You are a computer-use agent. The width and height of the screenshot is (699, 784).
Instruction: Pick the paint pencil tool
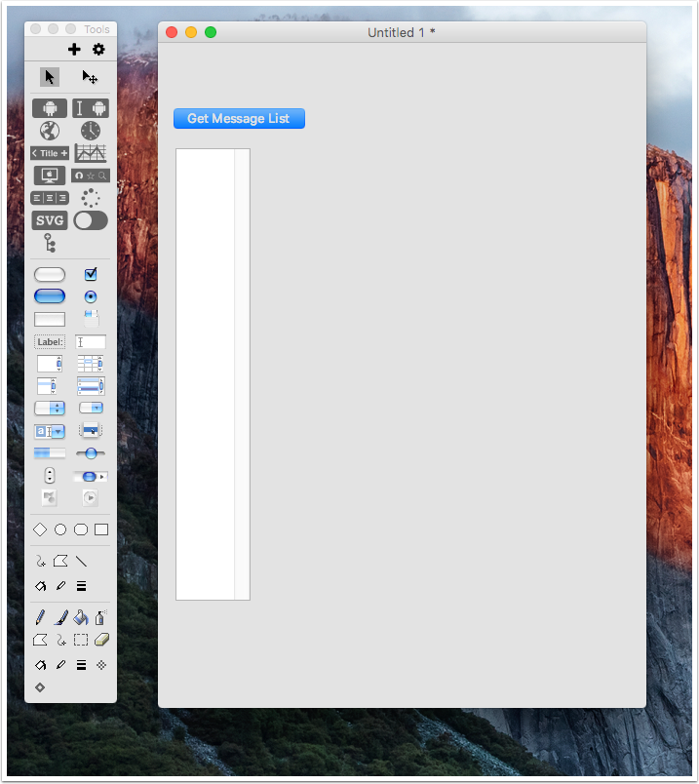40,617
